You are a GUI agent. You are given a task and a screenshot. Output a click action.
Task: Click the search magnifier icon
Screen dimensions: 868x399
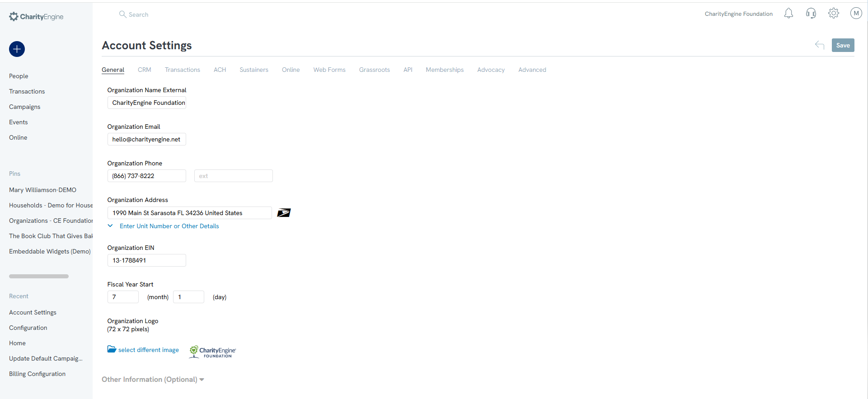click(x=122, y=14)
